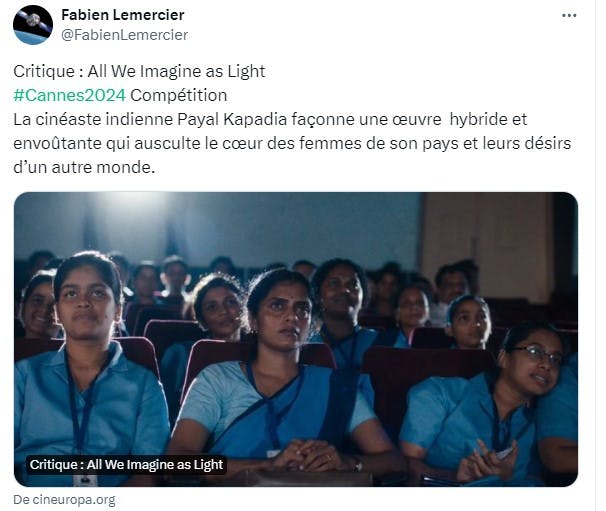Open the Fabien Lemercier display name
The height and width of the screenshot is (511, 606).
123,15
